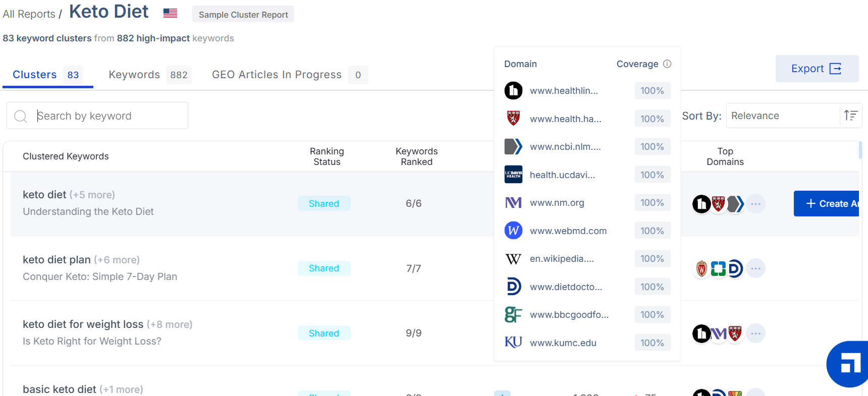Click the US flag country icon

[171, 13]
